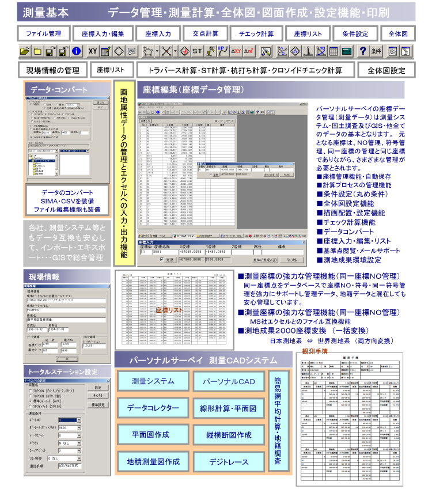The width and height of the screenshot is (432, 504).
Task: Click the blue question mark help icon
Action: 363,51
